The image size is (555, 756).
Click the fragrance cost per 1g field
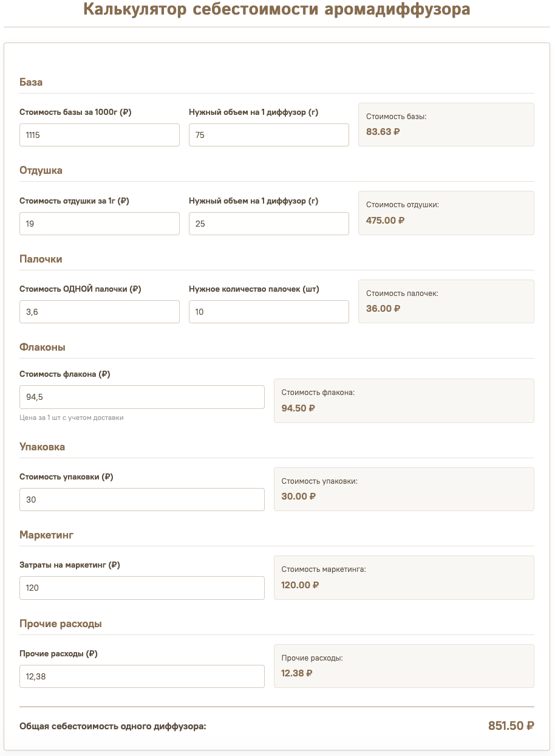100,224
